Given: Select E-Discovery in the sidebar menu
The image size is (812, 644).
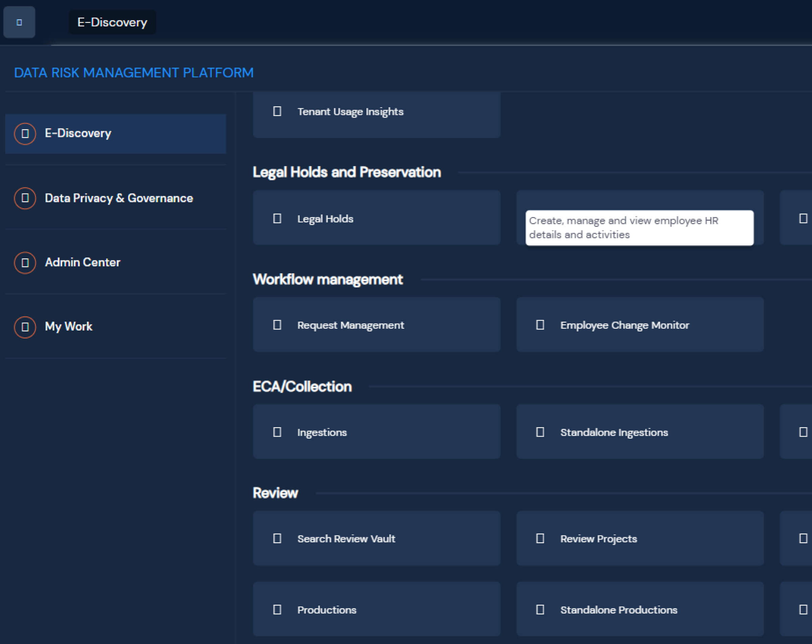Looking at the screenshot, I should [x=78, y=133].
